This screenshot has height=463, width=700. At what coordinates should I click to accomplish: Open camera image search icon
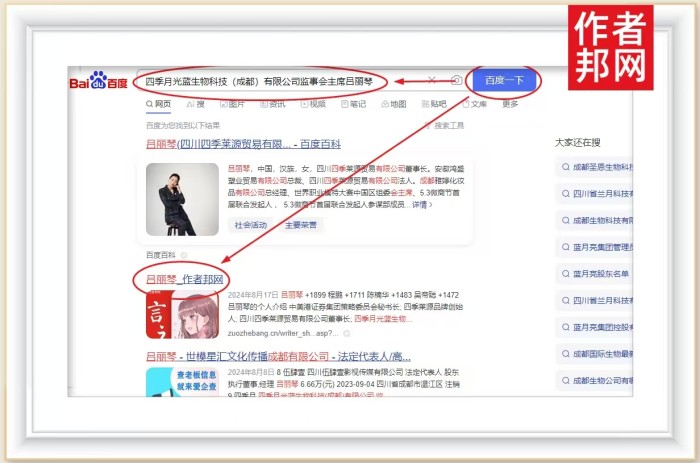pyautogui.click(x=457, y=80)
